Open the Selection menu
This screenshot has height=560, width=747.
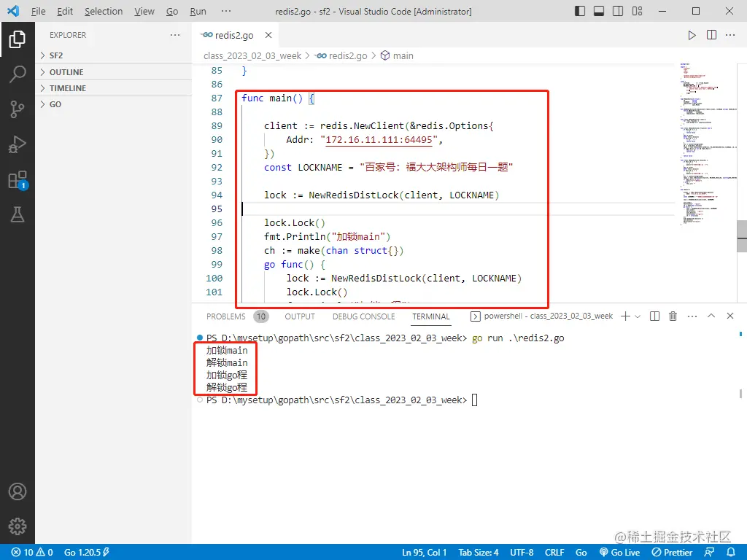[104, 12]
